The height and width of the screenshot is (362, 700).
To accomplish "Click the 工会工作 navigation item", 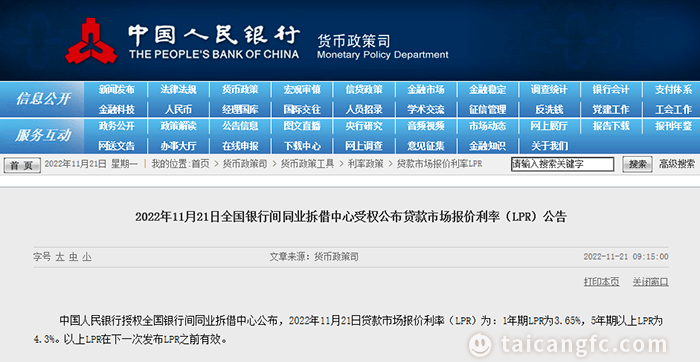I will click(x=674, y=109).
